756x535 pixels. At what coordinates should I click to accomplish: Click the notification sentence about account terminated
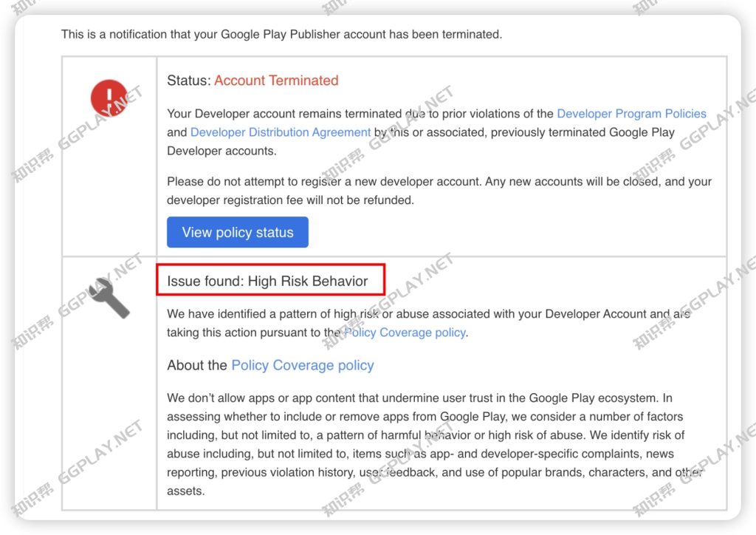281,34
